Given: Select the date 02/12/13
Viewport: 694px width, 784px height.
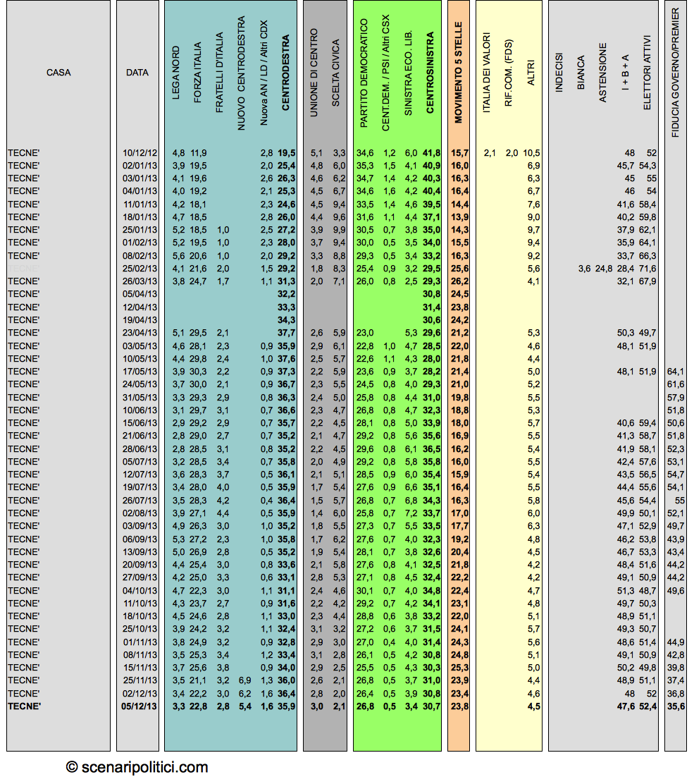Looking at the screenshot, I should coord(140,694).
